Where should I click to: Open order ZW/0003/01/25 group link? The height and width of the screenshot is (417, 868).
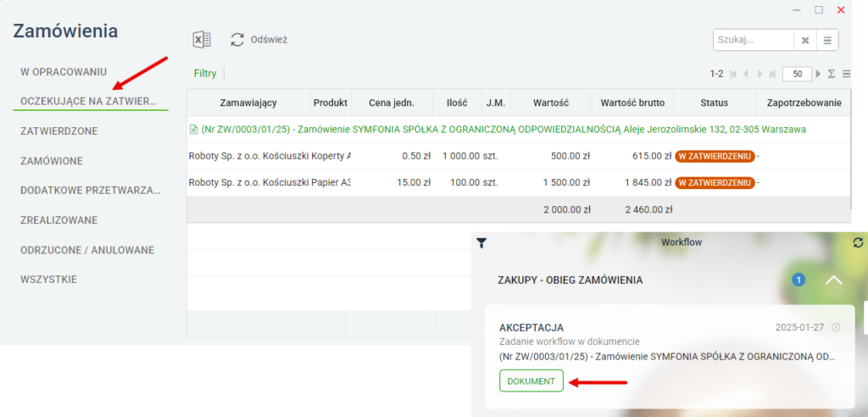pos(504,130)
